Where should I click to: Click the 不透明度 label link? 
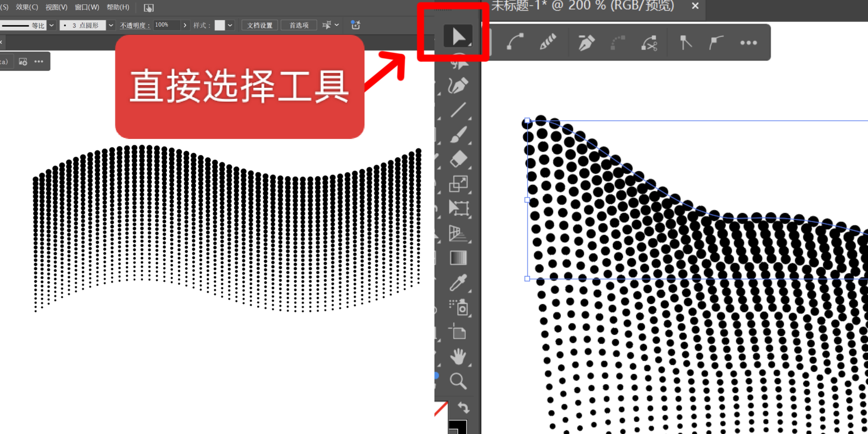[x=135, y=25]
